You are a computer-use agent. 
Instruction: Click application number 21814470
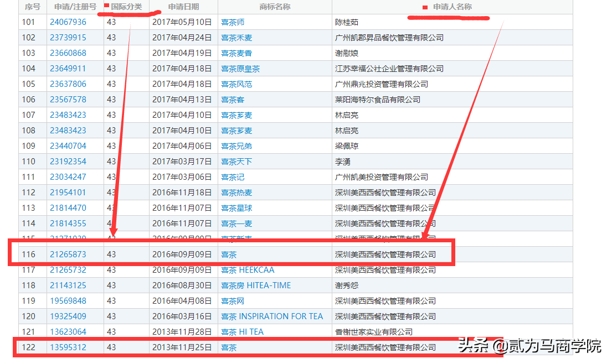pyautogui.click(x=68, y=208)
